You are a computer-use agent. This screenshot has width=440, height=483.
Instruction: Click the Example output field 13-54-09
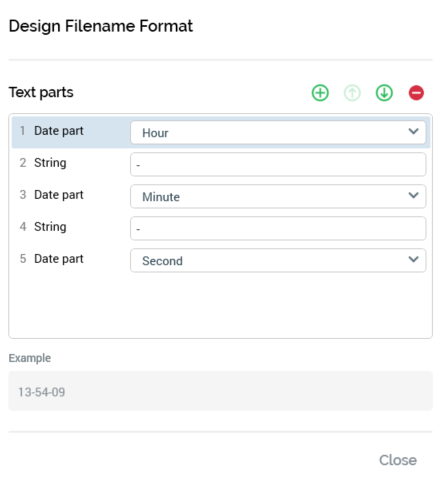point(220,391)
